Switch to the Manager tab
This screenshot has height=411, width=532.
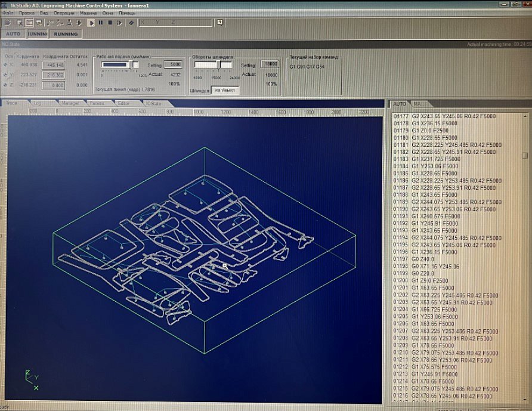(70, 103)
